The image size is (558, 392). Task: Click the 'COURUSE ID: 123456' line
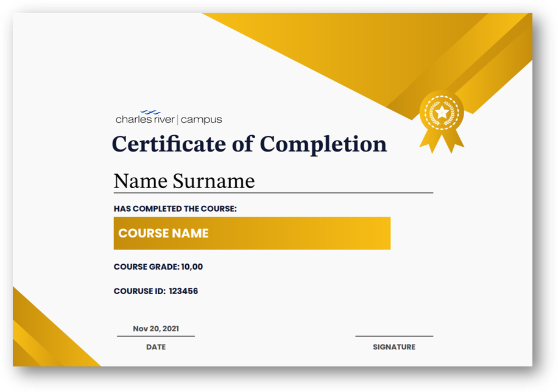point(155,291)
